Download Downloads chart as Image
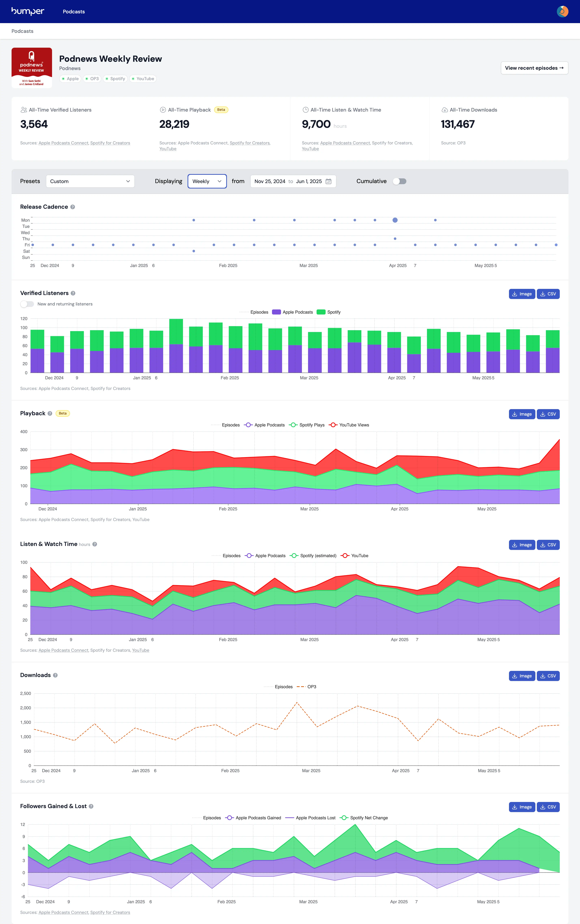The width and height of the screenshot is (580, 924). click(522, 676)
